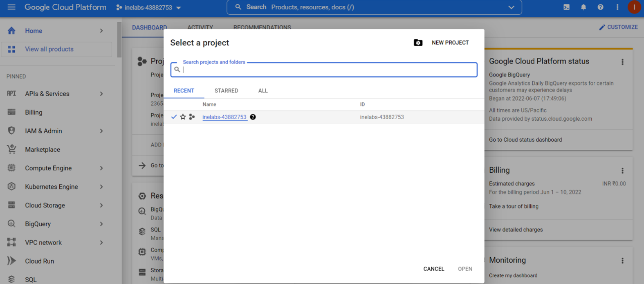The image size is (644, 284).
Task: Star the inelabs-43882753 project
Action: click(183, 117)
